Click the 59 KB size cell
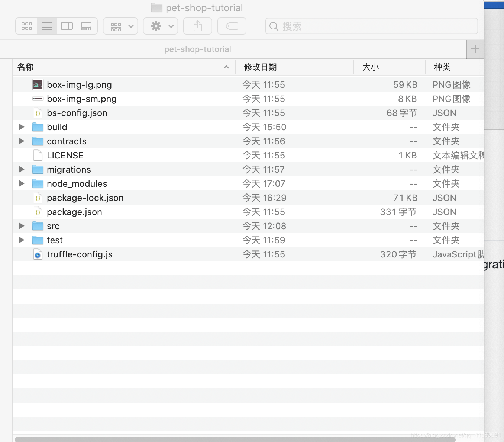The image size is (504, 442). pyautogui.click(x=405, y=85)
